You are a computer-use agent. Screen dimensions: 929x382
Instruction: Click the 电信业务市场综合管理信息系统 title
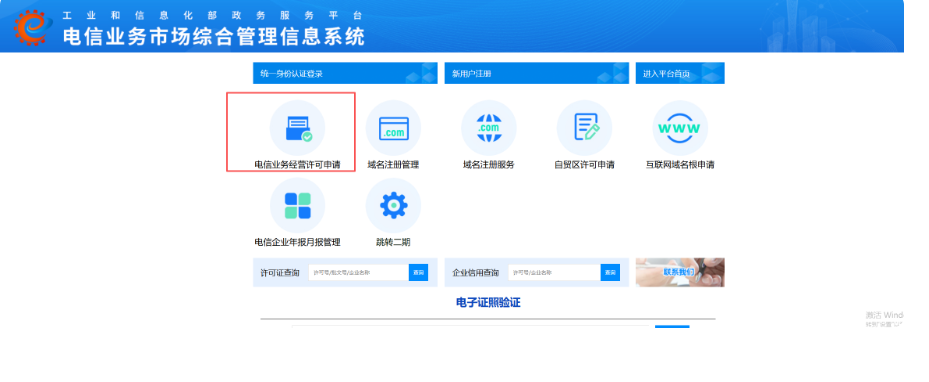coord(214,37)
